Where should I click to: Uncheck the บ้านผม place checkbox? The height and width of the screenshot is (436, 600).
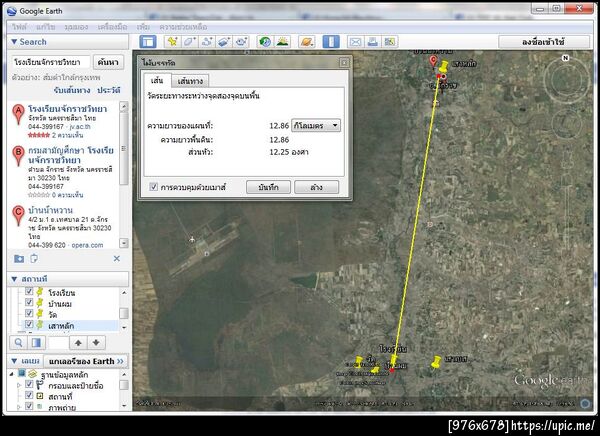click(x=29, y=302)
